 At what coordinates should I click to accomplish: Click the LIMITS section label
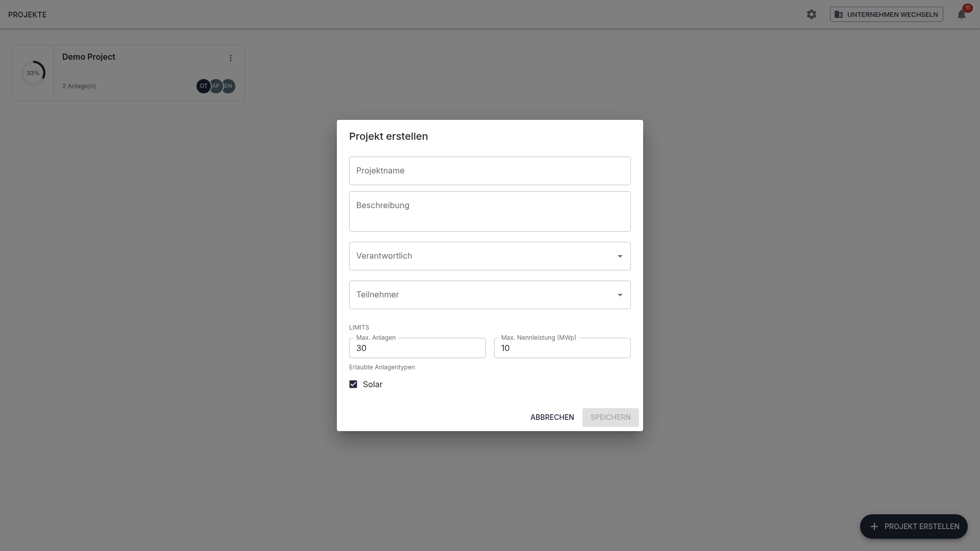[x=359, y=328]
